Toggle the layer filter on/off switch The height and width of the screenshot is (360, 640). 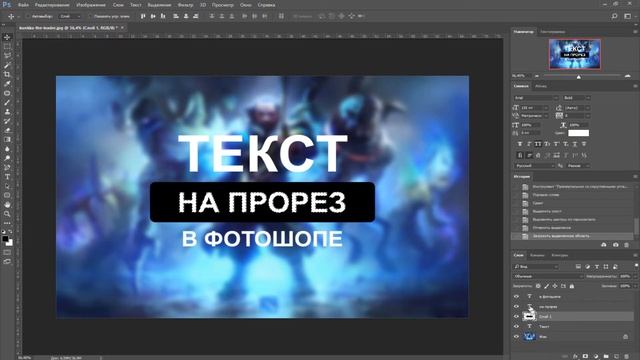point(636,265)
